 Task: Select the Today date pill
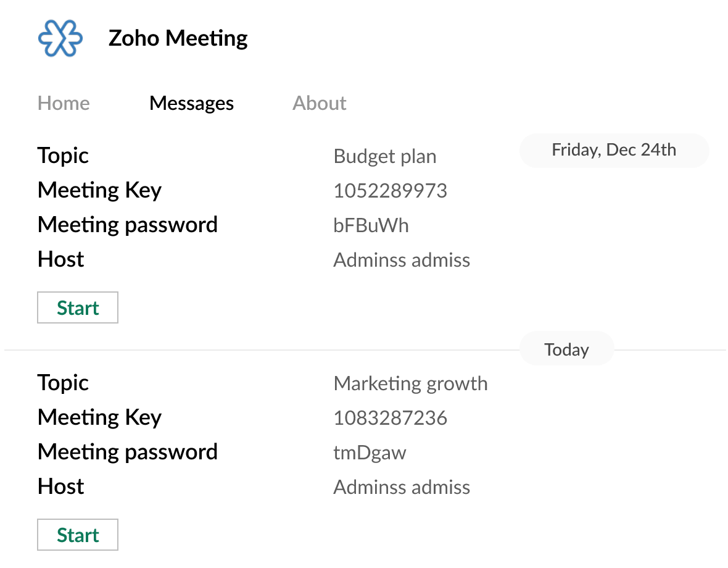pyautogui.click(x=566, y=349)
